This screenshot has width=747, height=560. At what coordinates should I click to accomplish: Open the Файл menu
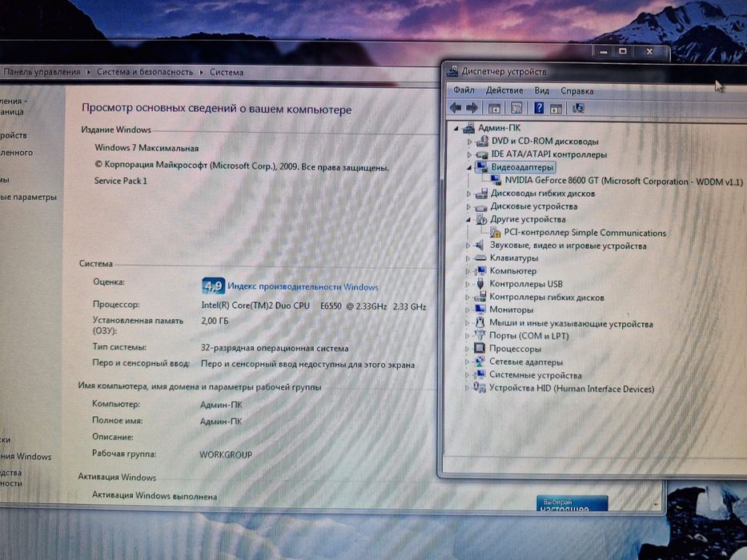(464, 90)
